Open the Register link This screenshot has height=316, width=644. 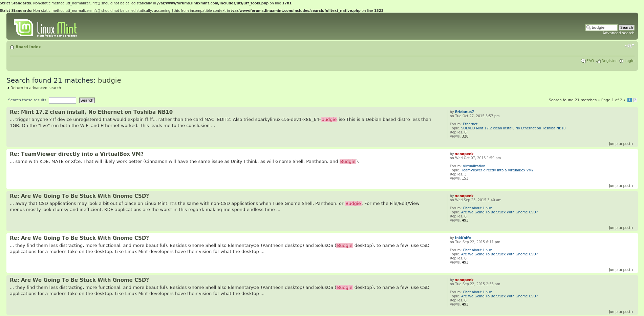coord(609,61)
